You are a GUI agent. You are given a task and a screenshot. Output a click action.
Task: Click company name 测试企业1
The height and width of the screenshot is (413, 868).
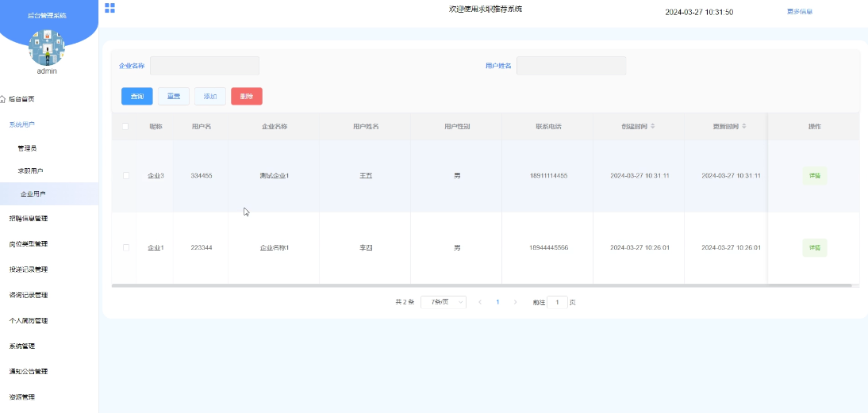tap(275, 176)
